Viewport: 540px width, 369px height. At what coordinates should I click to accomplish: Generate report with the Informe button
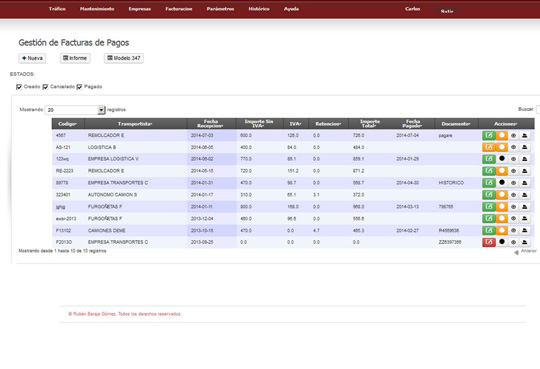click(75, 58)
